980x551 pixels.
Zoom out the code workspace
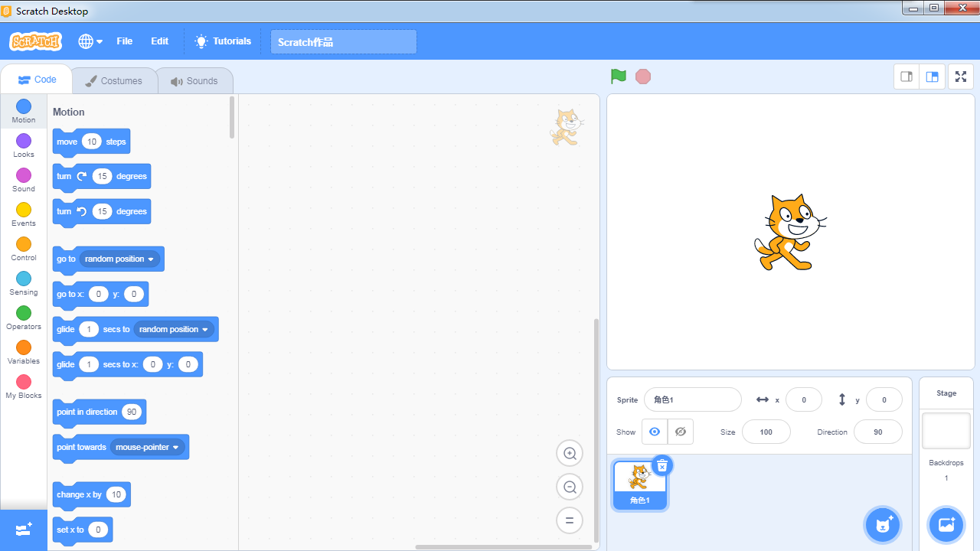point(570,487)
